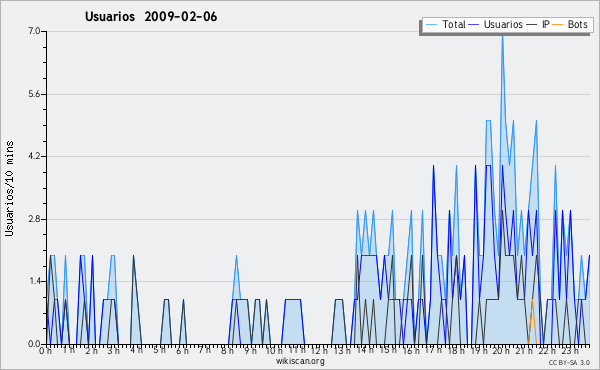
Task: Click the dark blue Usuarios legend line
Action: tap(474, 25)
